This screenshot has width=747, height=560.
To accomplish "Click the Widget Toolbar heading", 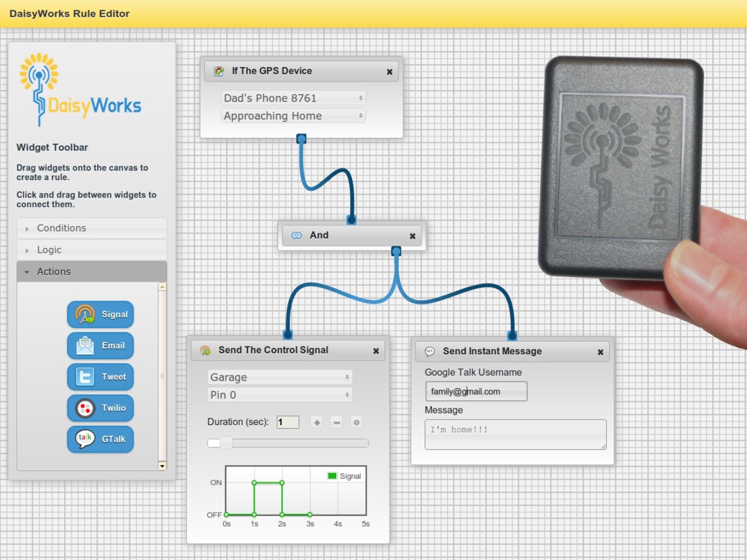I will (53, 147).
